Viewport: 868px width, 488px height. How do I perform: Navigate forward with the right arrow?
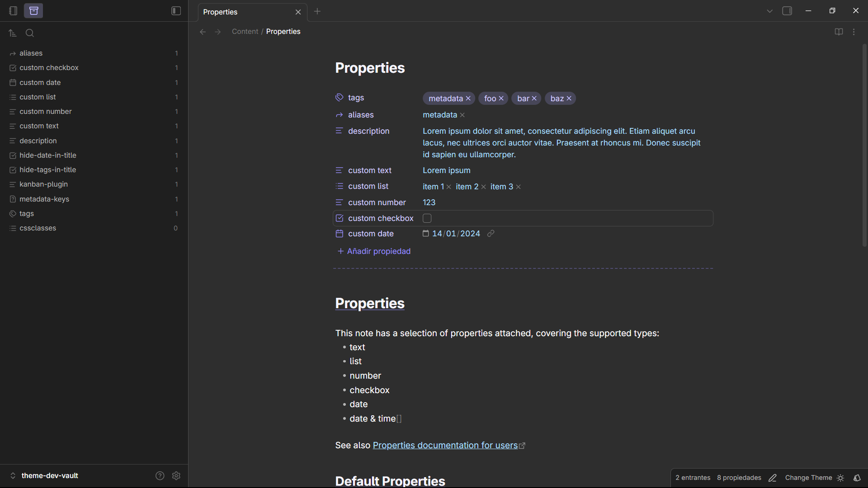(218, 32)
